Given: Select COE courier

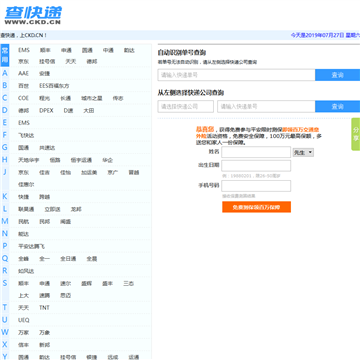Looking at the screenshot, I should tap(23, 98).
